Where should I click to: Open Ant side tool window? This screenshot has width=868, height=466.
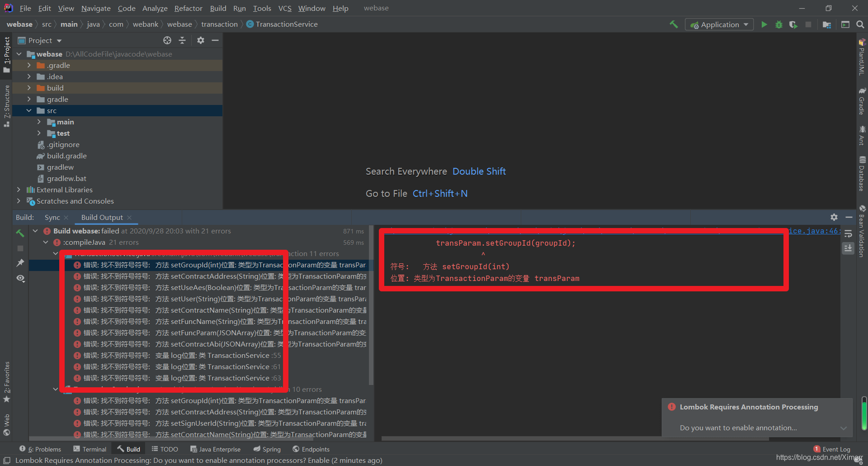pyautogui.click(x=862, y=135)
